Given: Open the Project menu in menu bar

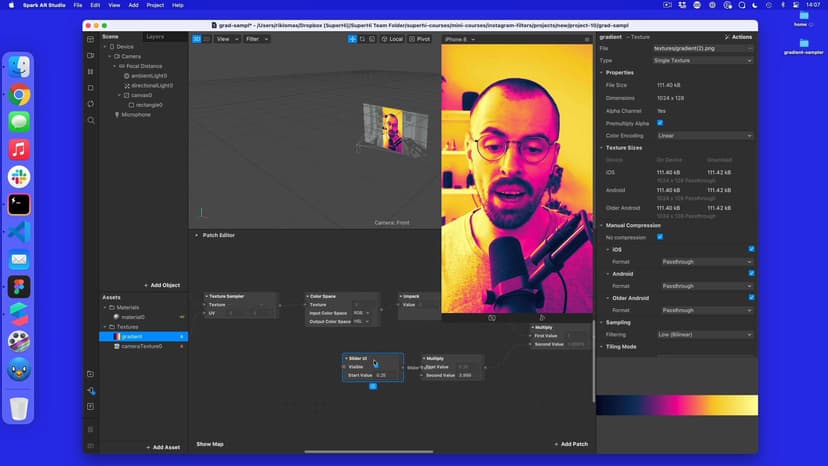Looking at the screenshot, I should [x=155, y=5].
